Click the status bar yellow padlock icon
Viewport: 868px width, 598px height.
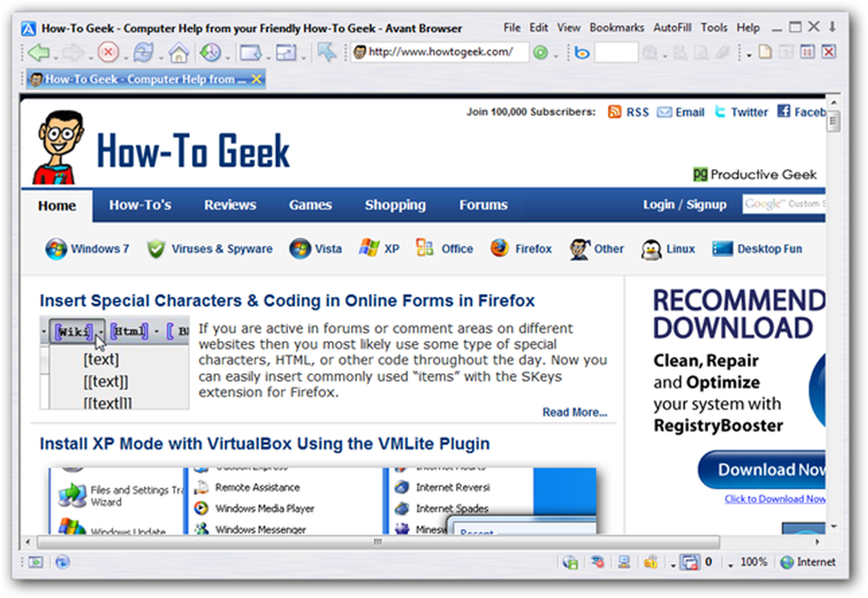coord(650,562)
